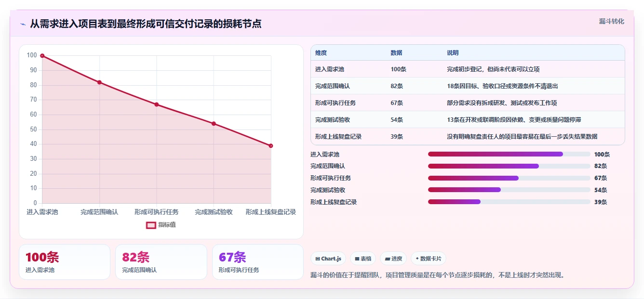Click the 形成上线复盘记录 progress bar
The height and width of the screenshot is (299, 644).
(509, 202)
